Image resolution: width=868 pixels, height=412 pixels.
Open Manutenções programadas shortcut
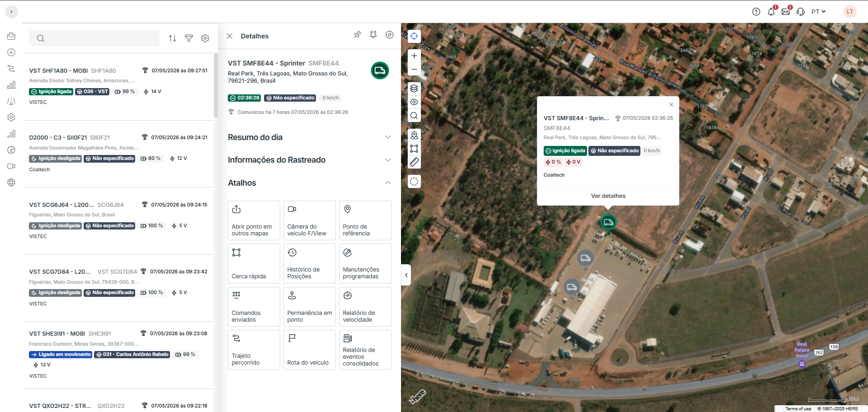pos(365,264)
